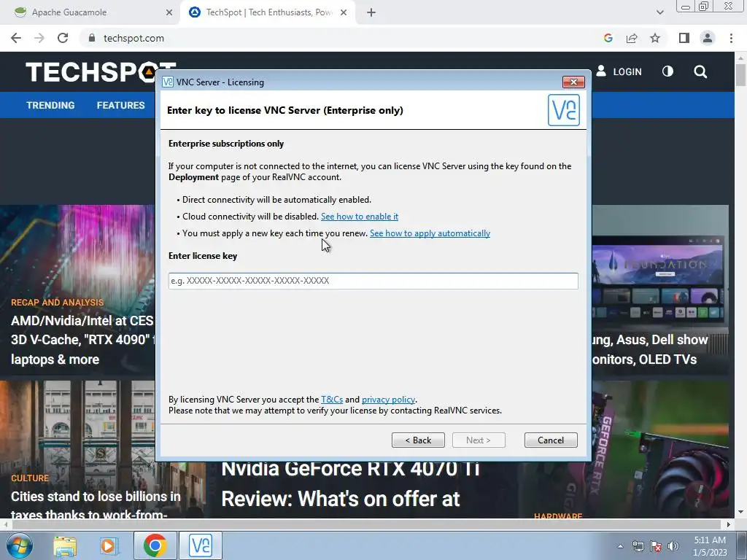Click the license key input field
This screenshot has height=560, width=747.
tap(373, 281)
